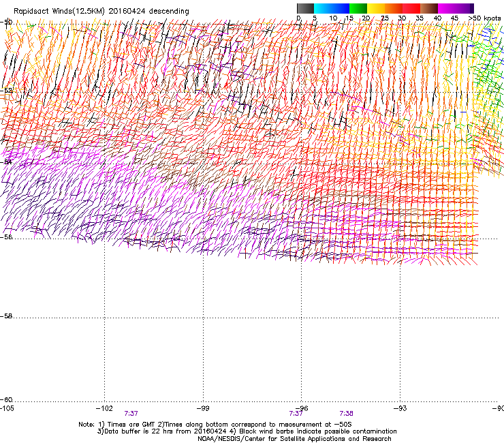Image resolution: width=504 pixels, height=443 pixels.
Task: Select the purple 45-50 knots legend segment
Action: (x=464, y=8)
